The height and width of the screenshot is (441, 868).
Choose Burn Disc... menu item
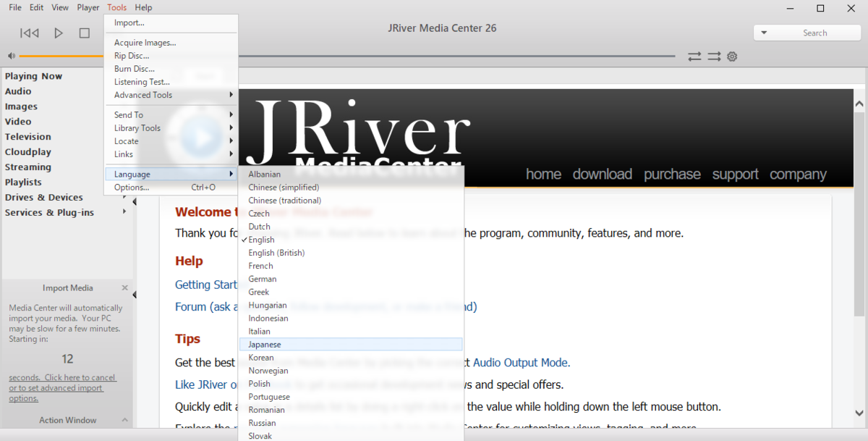tap(171, 69)
